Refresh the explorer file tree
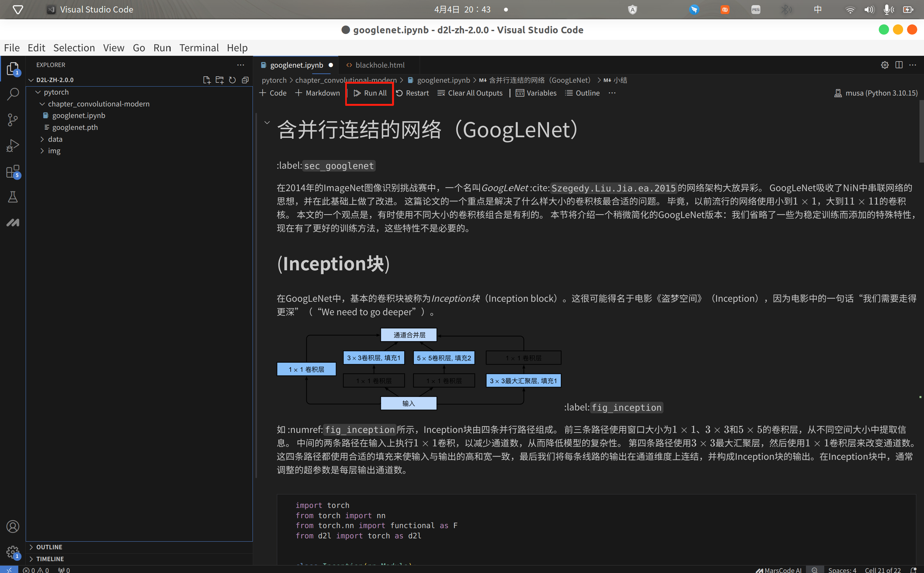924x573 pixels. point(232,80)
